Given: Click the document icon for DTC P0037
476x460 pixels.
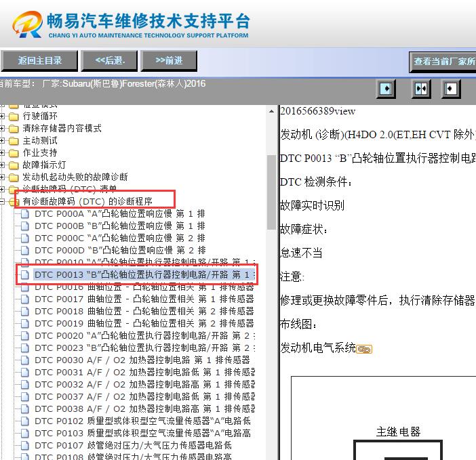Looking at the screenshot, I should [25, 396].
